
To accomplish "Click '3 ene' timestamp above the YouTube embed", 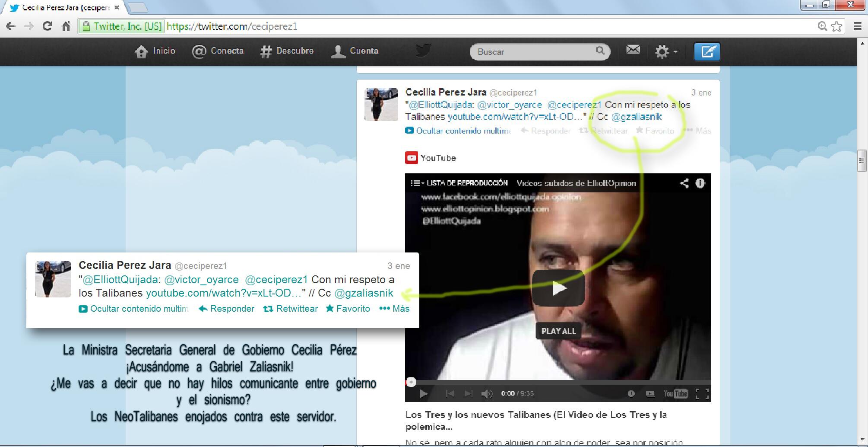I will coord(701,93).
